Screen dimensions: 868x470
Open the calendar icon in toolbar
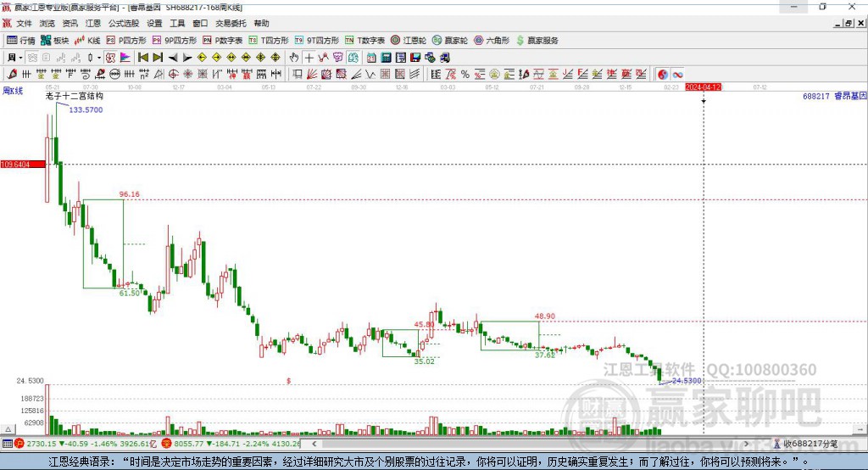coord(371,58)
